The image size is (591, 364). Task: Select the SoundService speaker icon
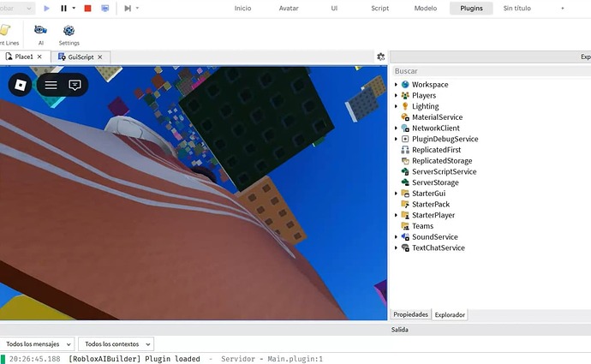coord(405,237)
